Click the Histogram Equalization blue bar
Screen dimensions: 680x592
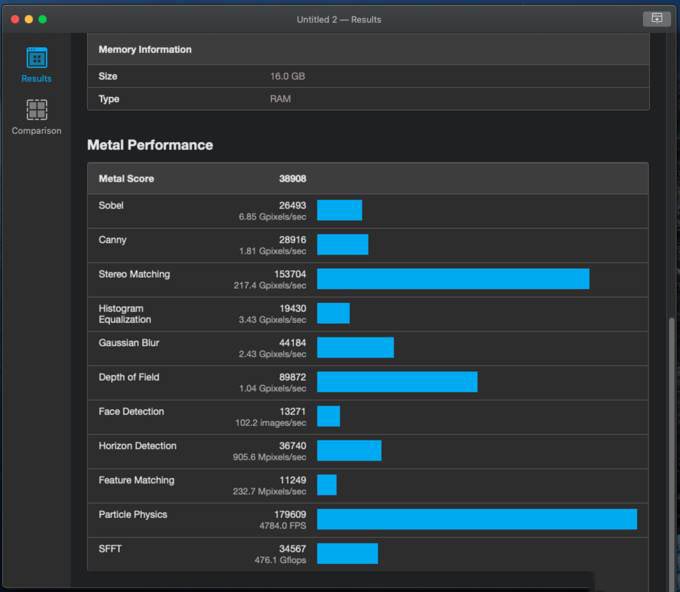pyautogui.click(x=333, y=313)
